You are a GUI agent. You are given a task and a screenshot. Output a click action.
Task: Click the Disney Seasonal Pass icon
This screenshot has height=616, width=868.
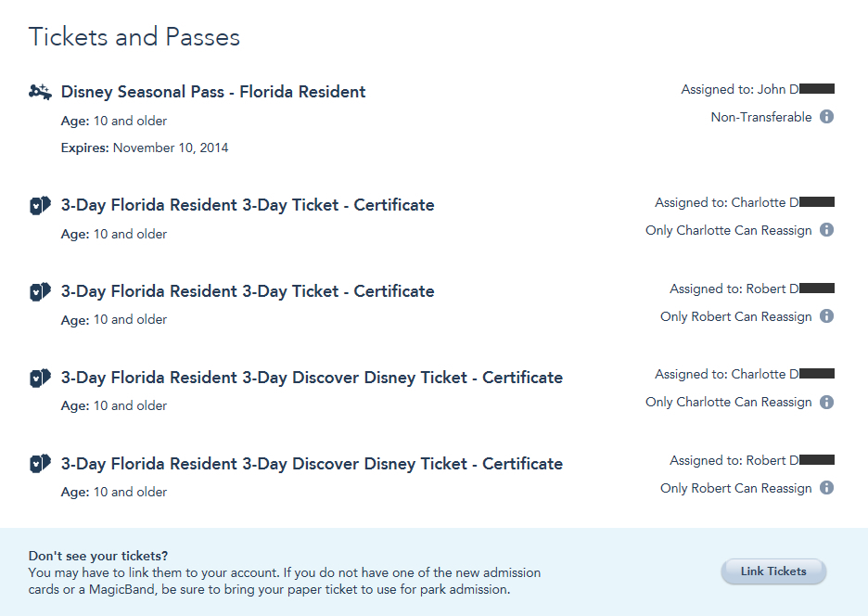tap(40, 91)
